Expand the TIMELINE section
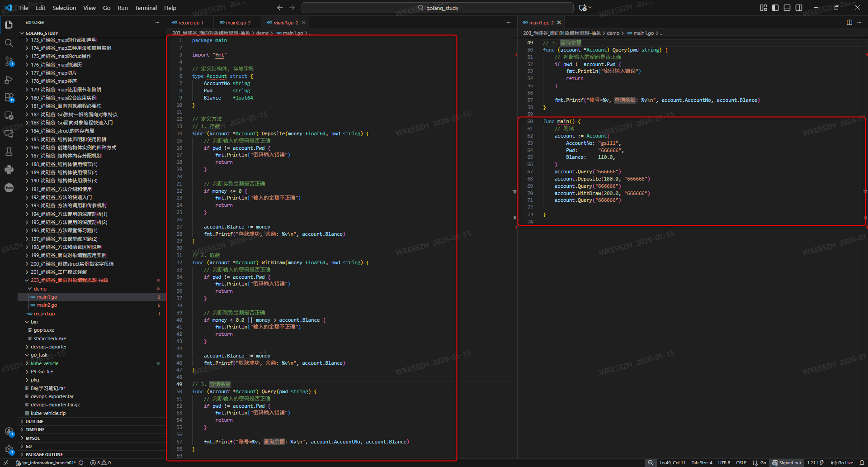This screenshot has height=467, width=868. [35, 429]
